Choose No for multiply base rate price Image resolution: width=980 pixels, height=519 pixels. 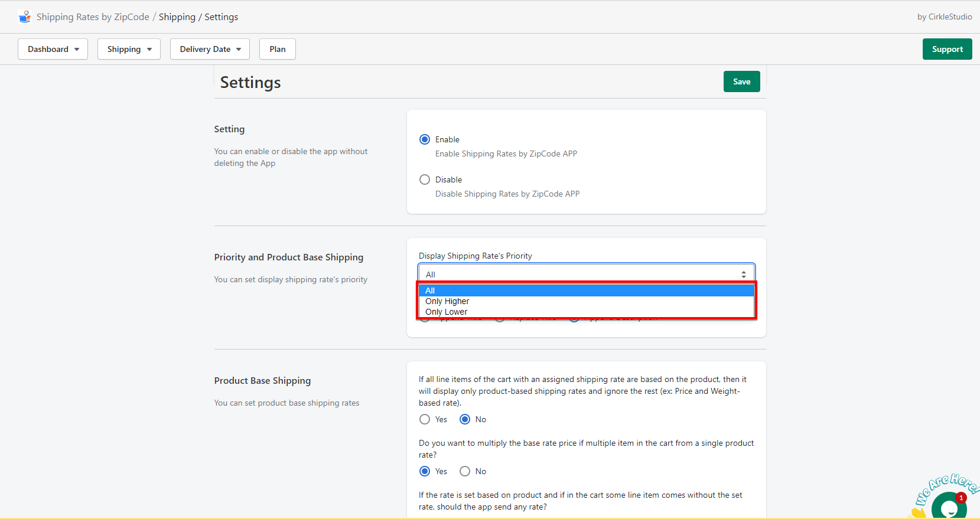pyautogui.click(x=465, y=471)
